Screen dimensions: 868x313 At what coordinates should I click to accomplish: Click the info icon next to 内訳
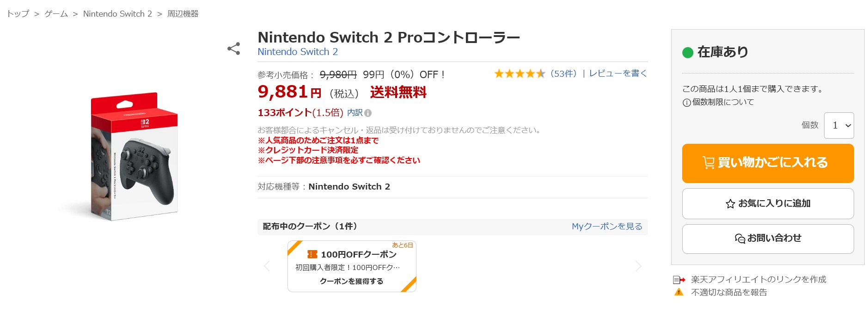pyautogui.click(x=368, y=113)
